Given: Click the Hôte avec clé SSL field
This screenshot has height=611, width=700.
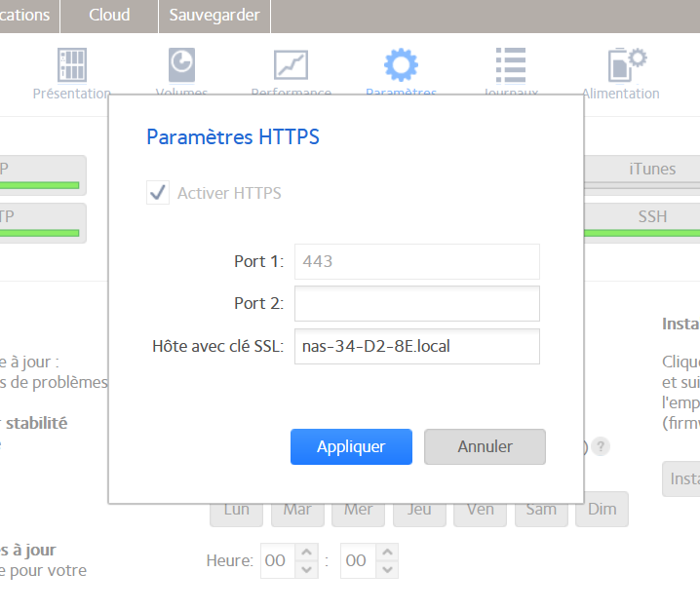Looking at the screenshot, I should pos(417,346).
